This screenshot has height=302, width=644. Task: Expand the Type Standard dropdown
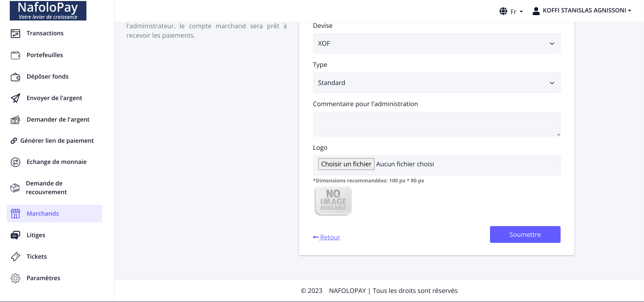click(437, 83)
